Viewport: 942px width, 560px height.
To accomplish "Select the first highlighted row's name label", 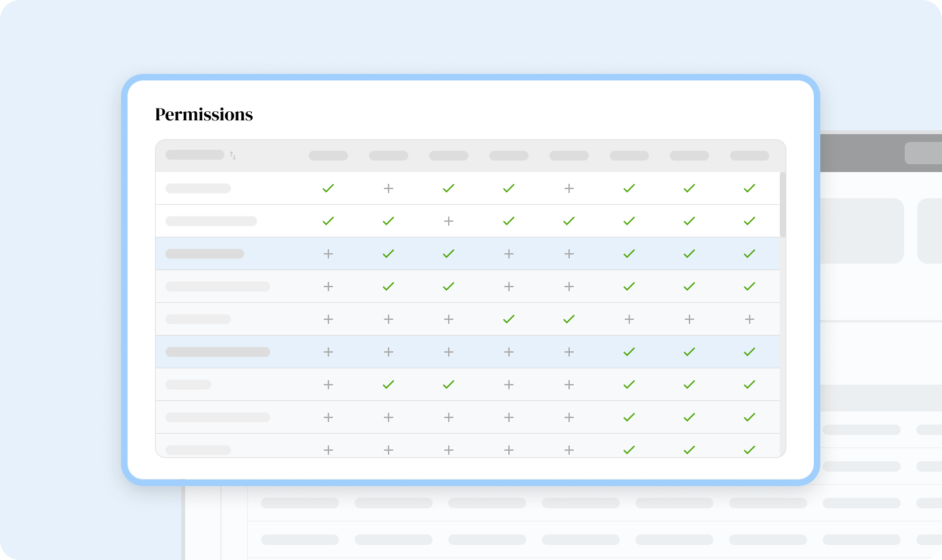I will click(205, 254).
